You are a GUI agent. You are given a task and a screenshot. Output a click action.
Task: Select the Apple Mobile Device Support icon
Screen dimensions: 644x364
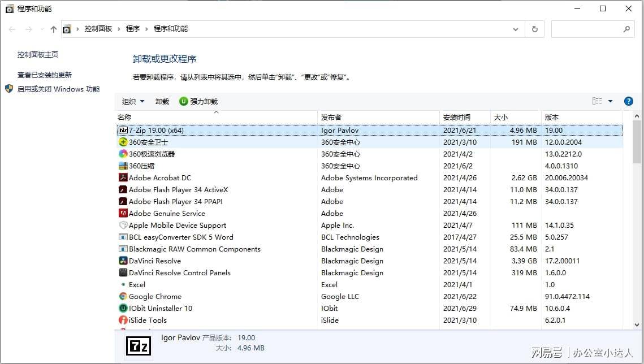click(123, 226)
